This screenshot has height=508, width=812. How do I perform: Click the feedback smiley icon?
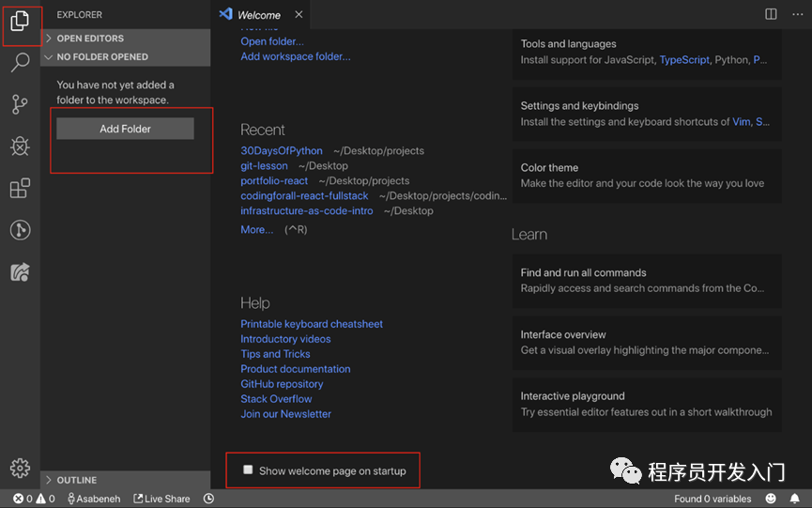(771, 499)
